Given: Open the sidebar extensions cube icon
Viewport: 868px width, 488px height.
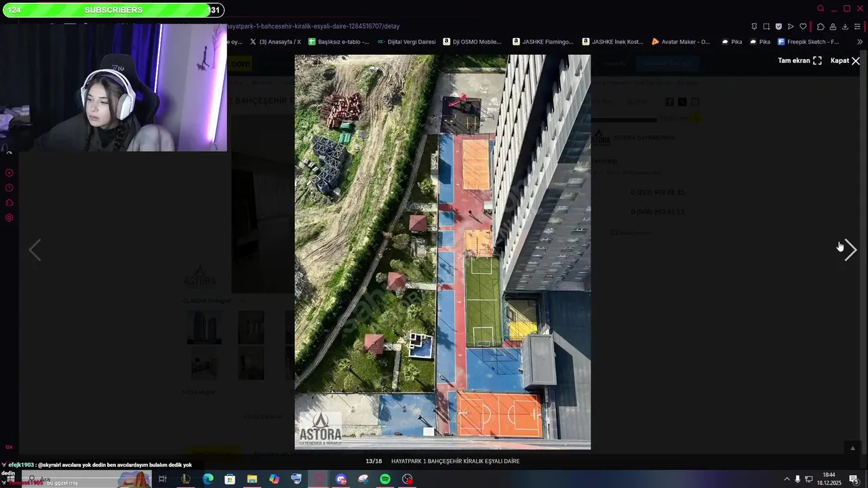Looking at the screenshot, I should pos(9,203).
